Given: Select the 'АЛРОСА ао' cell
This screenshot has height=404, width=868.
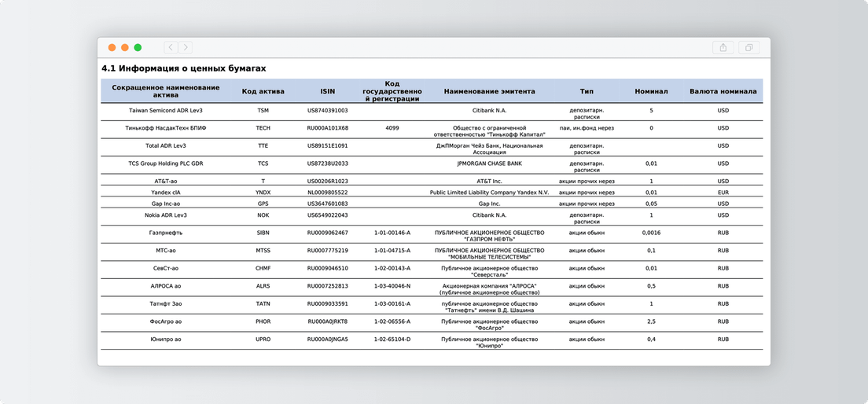Looking at the screenshot, I should 166,286.
